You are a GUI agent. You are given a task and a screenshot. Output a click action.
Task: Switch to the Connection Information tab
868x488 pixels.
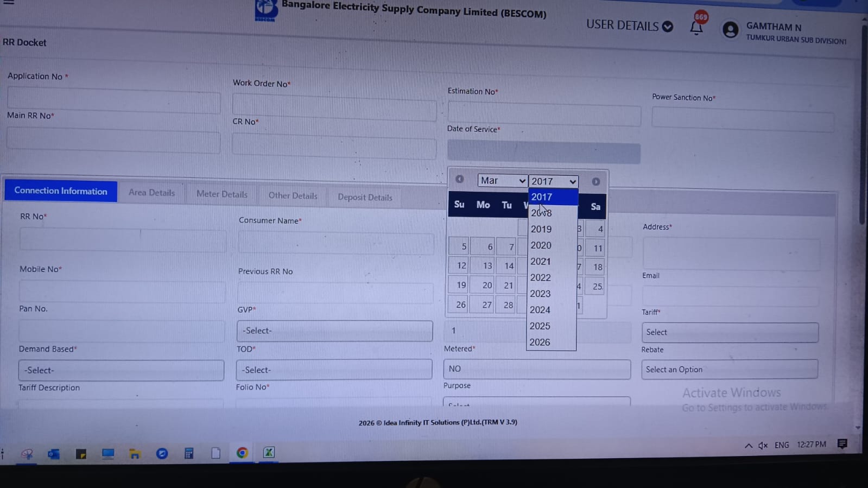pyautogui.click(x=61, y=191)
